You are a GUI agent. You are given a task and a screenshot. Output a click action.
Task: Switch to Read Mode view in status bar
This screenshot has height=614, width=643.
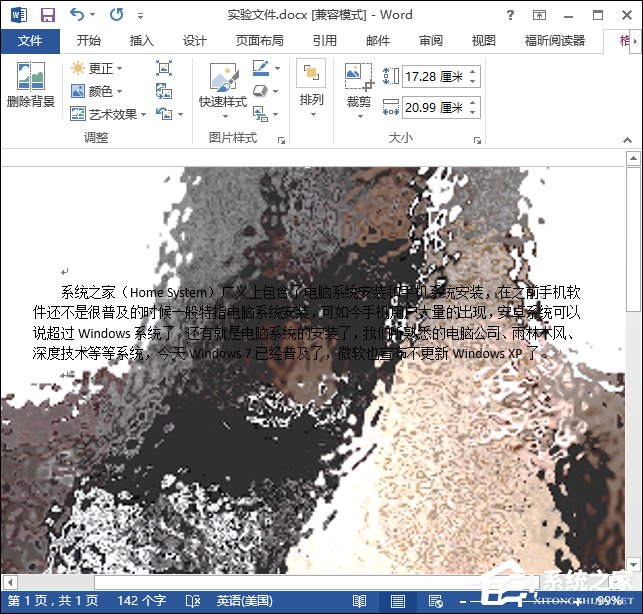pyautogui.click(x=360, y=601)
